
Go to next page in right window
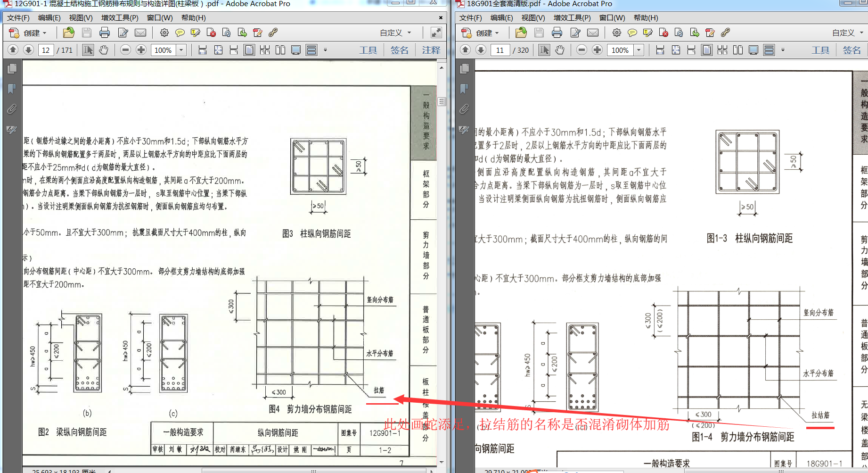coord(481,50)
